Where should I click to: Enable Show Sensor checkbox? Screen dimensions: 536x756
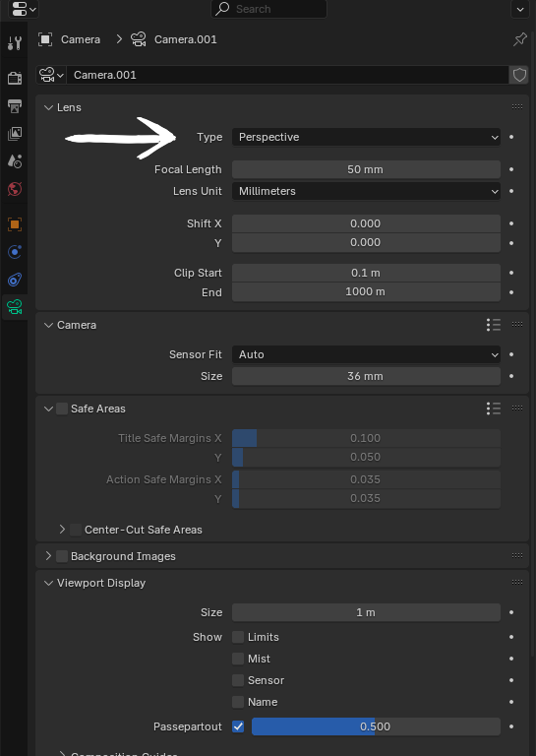238,680
